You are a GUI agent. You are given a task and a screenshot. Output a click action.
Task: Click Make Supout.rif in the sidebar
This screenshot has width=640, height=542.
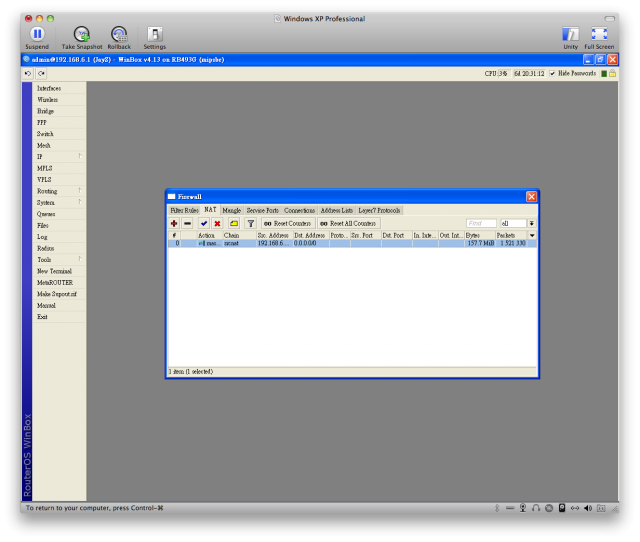(59, 294)
